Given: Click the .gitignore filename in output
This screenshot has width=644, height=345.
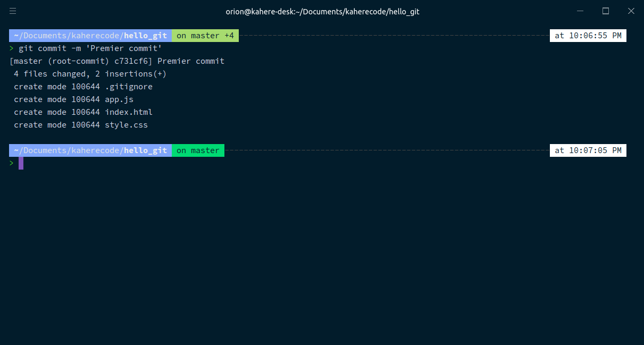Looking at the screenshot, I should [x=129, y=87].
